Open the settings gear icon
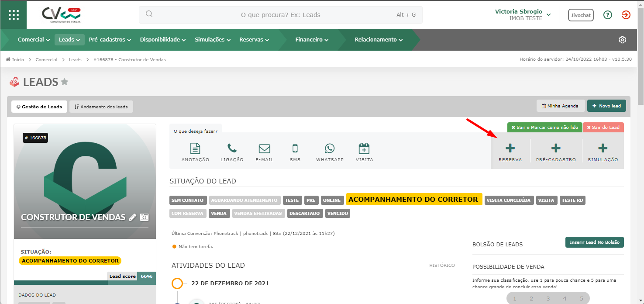 pos(623,40)
